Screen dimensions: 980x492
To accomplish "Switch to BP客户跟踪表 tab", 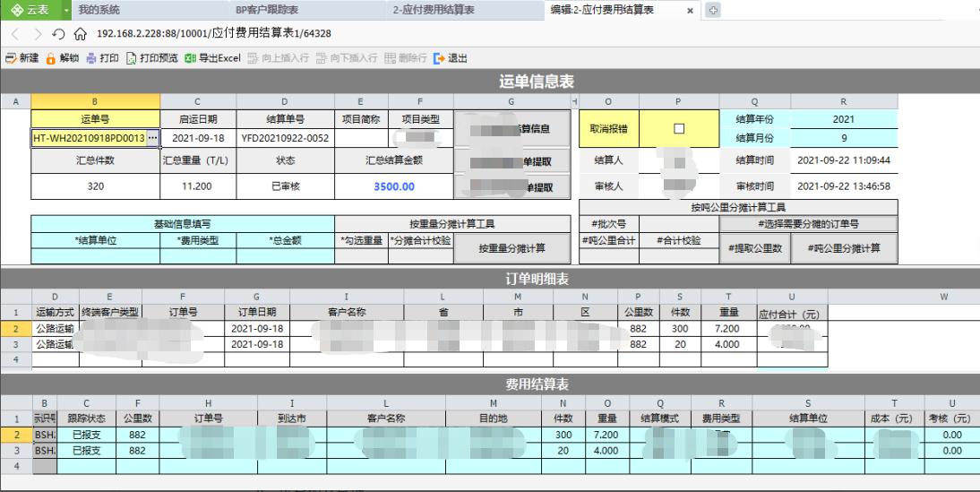I will click(307, 10).
